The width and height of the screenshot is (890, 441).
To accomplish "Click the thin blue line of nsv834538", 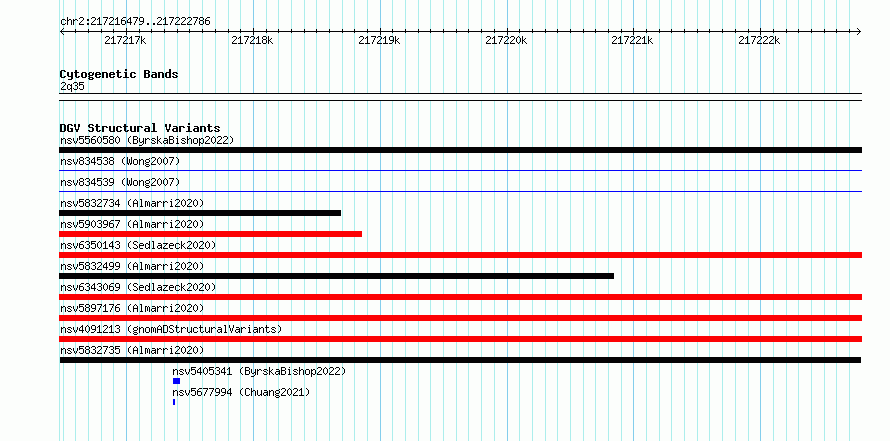I will 460,170.
